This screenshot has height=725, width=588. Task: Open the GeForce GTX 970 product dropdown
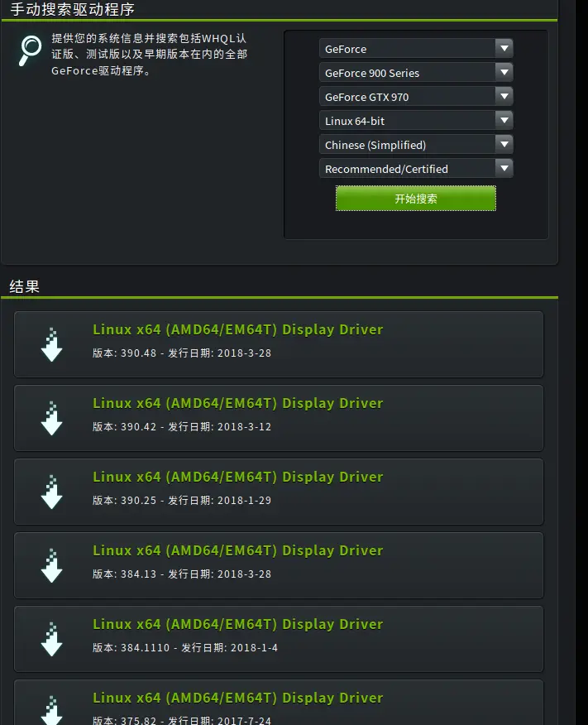[x=416, y=97]
